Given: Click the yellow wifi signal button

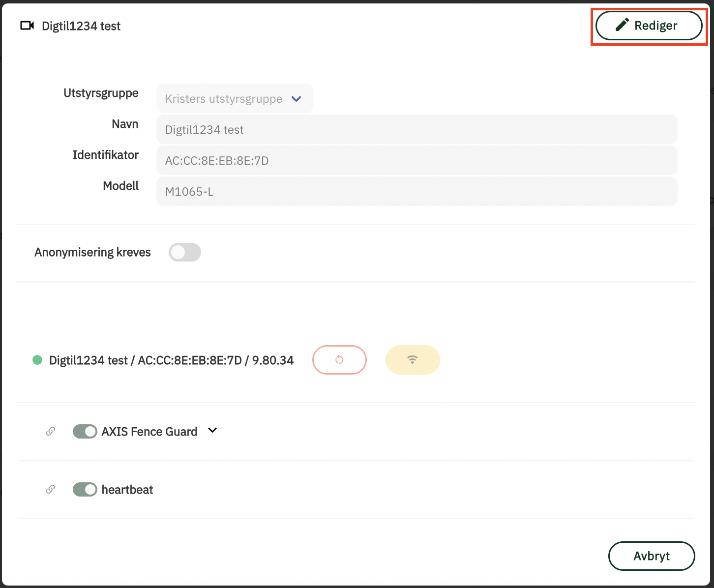Looking at the screenshot, I should pyautogui.click(x=413, y=360).
